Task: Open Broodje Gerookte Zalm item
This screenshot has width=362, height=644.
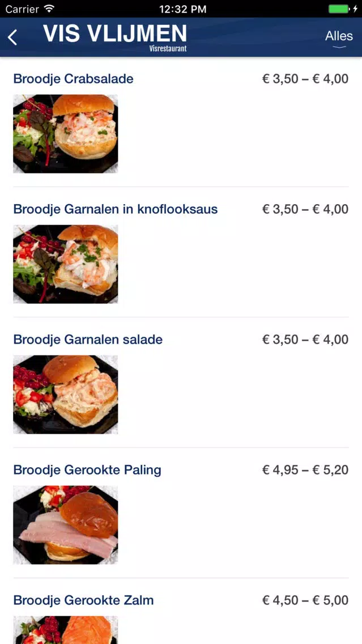Action: [x=83, y=600]
